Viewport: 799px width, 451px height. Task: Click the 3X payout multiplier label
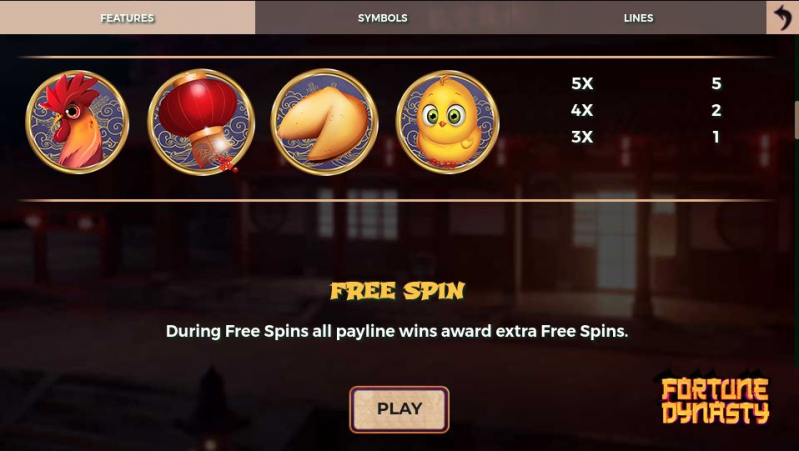582,137
